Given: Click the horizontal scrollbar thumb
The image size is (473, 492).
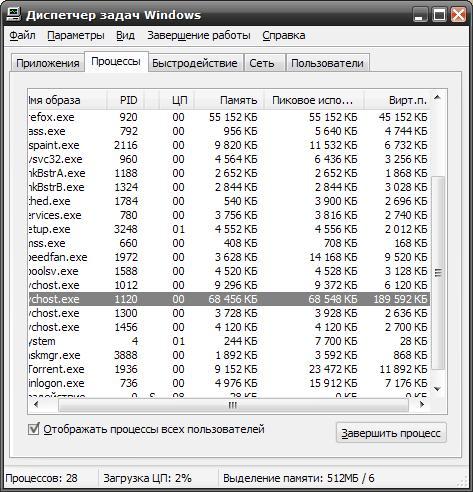Looking at the screenshot, I should coord(233,405).
